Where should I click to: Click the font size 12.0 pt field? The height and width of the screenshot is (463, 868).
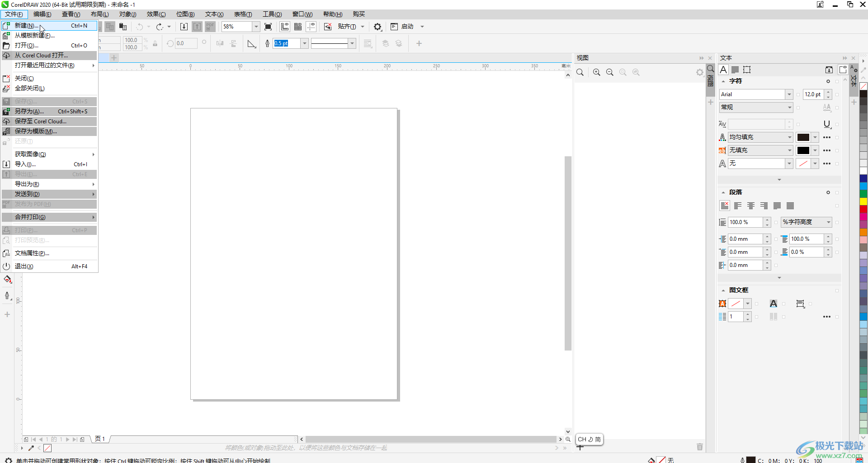click(x=813, y=94)
